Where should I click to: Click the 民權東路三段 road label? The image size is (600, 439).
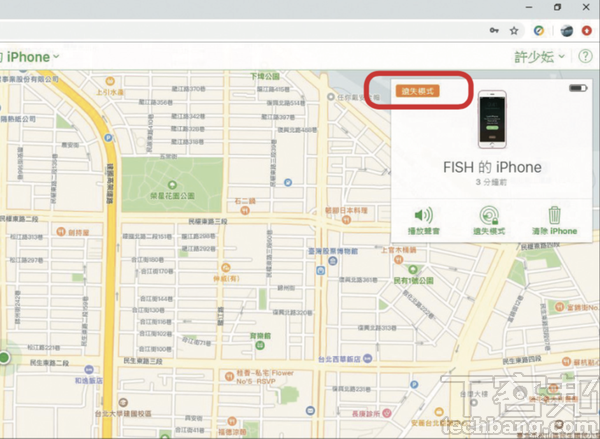coord(208,221)
